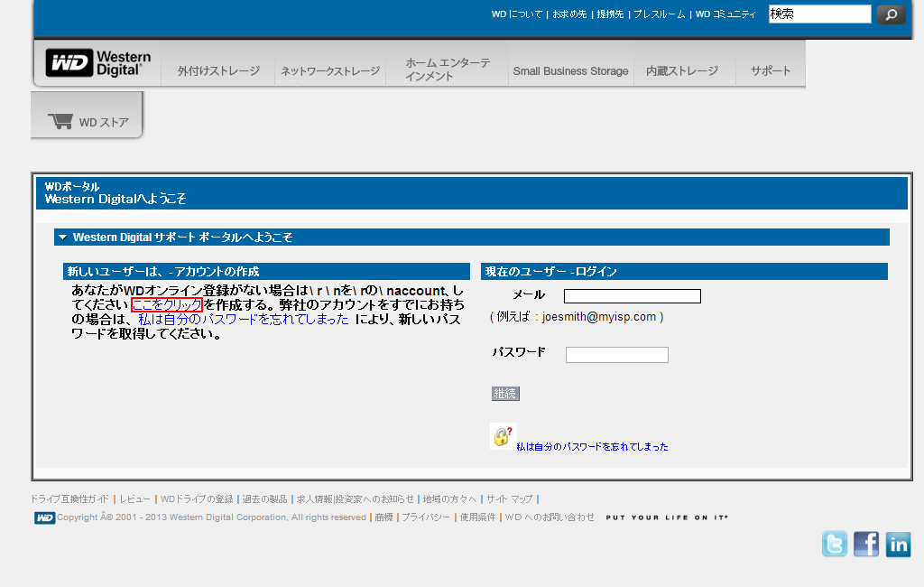Focus the パスワード password input field
Image resolution: width=924 pixels, height=587 pixels.
tap(617, 355)
